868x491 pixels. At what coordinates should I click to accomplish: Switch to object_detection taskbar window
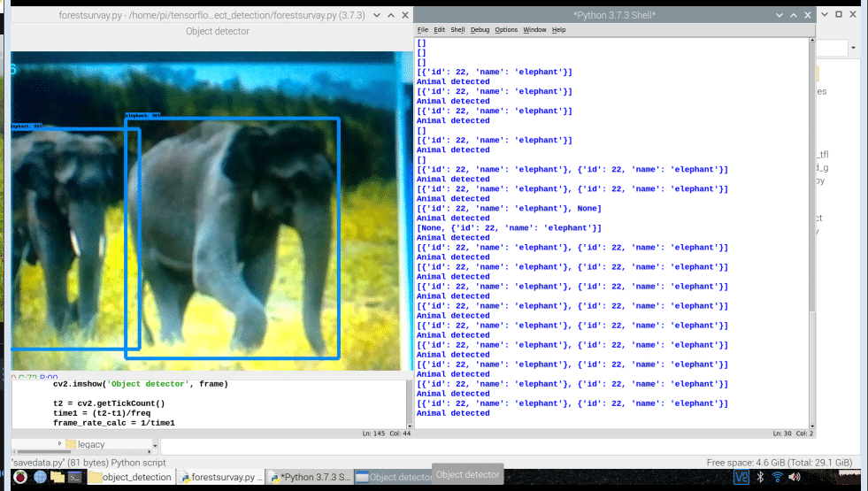pyautogui.click(x=131, y=477)
